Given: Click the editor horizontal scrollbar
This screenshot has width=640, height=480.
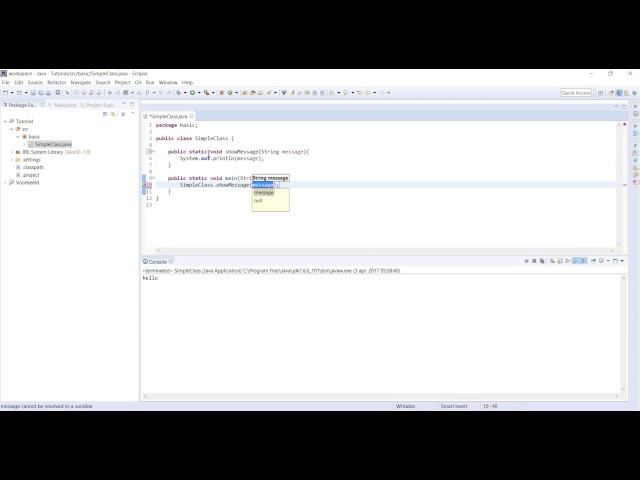Looking at the screenshot, I should [385, 251].
